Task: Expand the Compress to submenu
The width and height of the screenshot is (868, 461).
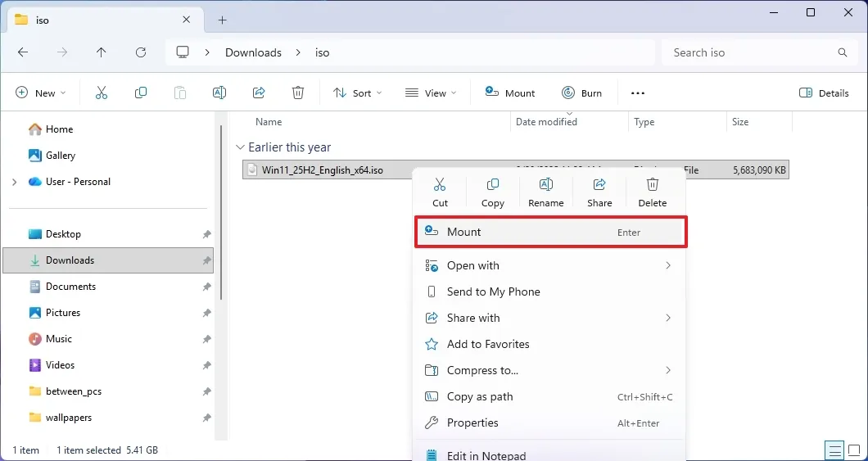Action: (668, 370)
